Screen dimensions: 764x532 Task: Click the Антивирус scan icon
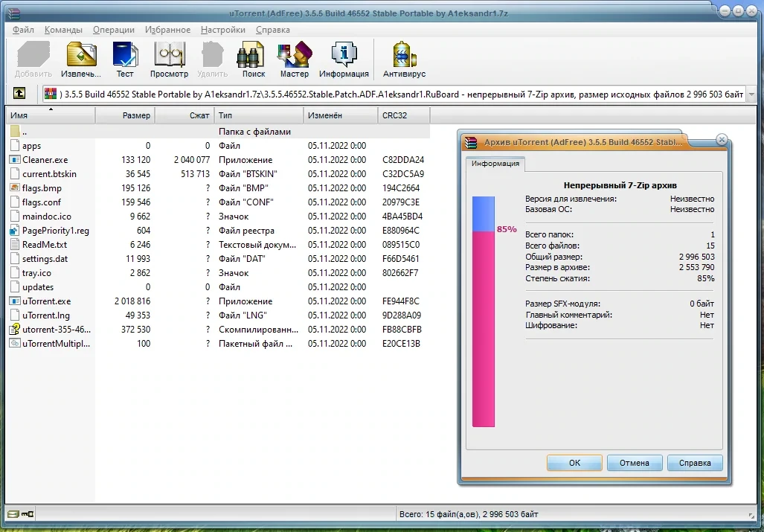coord(404,54)
